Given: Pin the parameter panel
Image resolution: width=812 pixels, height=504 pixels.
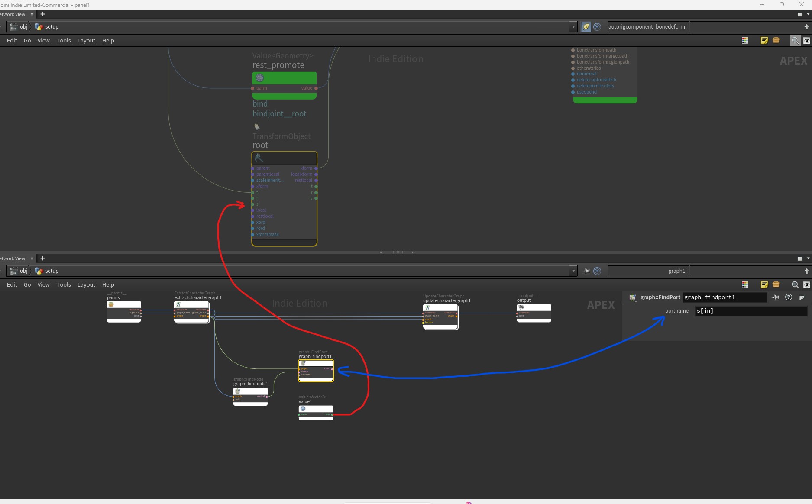Looking at the screenshot, I should 776,297.
